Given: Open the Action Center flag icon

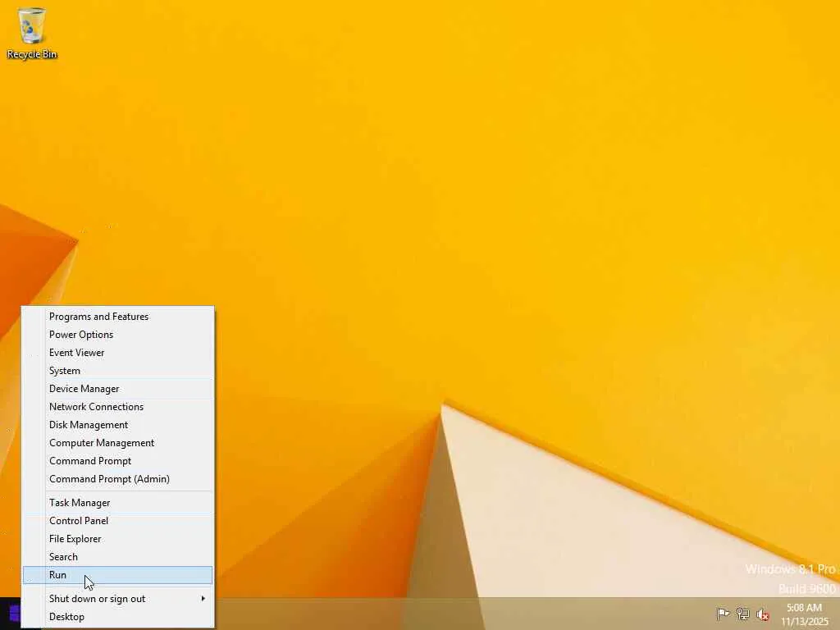Looking at the screenshot, I should [723, 614].
